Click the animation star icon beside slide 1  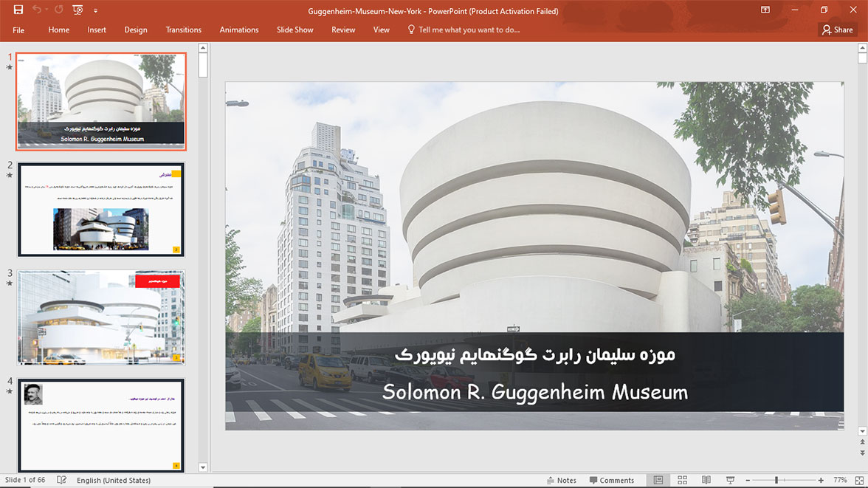(x=10, y=67)
